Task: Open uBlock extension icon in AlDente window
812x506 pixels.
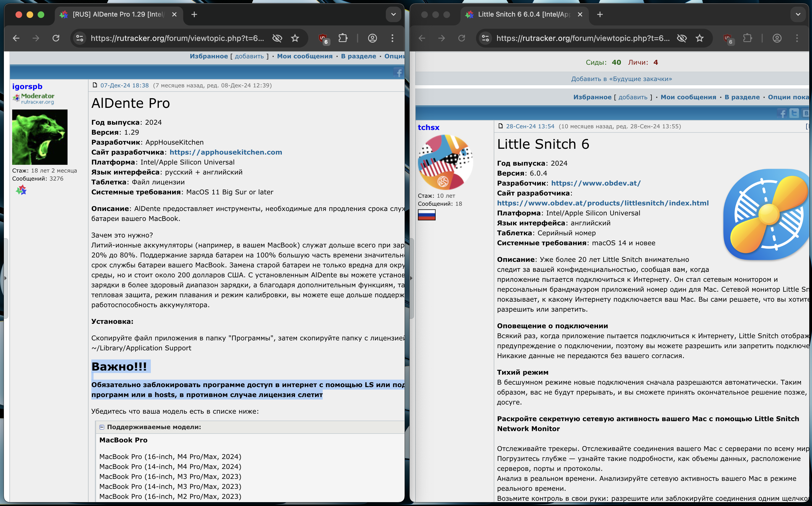Action: tap(323, 39)
